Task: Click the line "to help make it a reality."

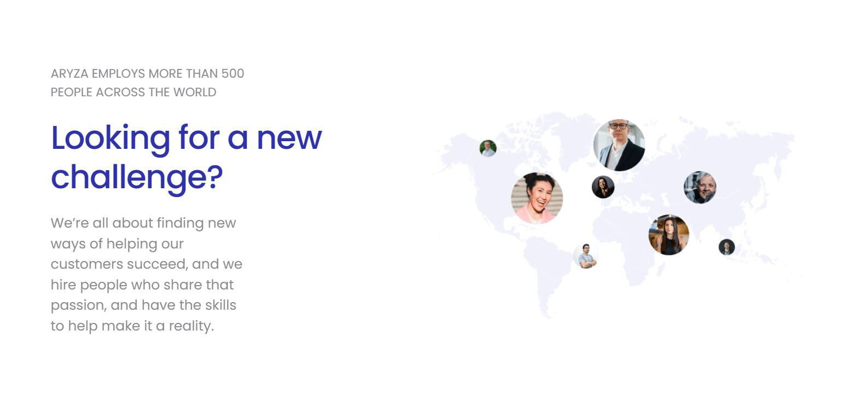Action: tap(132, 326)
